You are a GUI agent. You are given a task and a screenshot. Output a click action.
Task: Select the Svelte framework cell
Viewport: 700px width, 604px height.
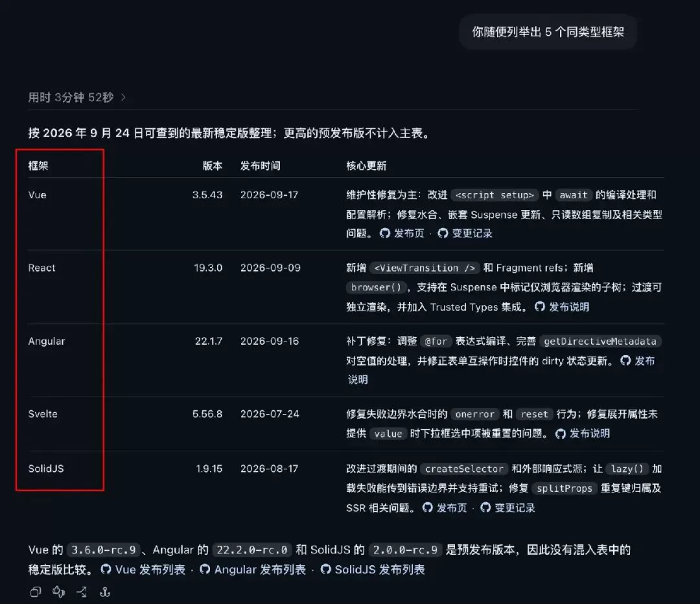click(43, 414)
